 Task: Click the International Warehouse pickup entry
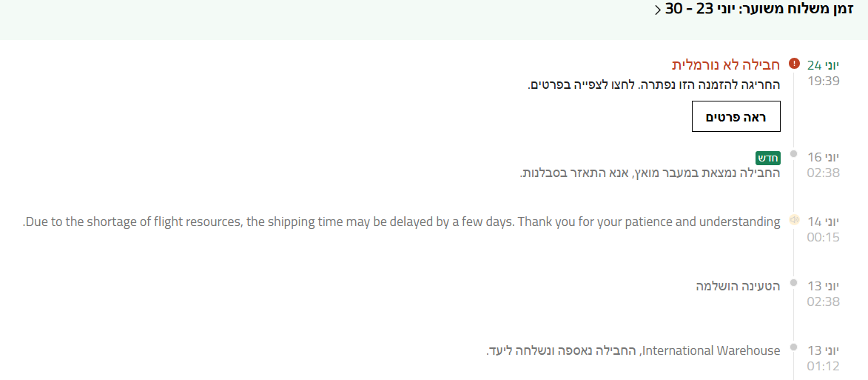click(633, 350)
